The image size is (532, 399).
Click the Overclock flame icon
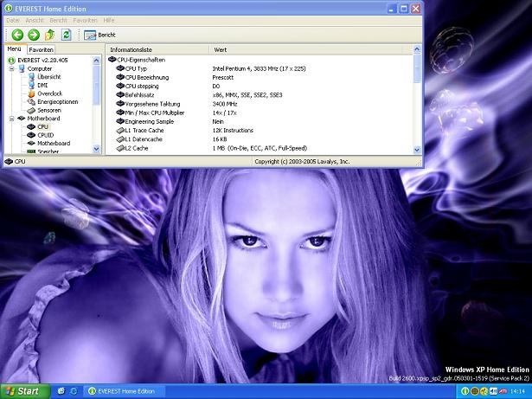31,93
